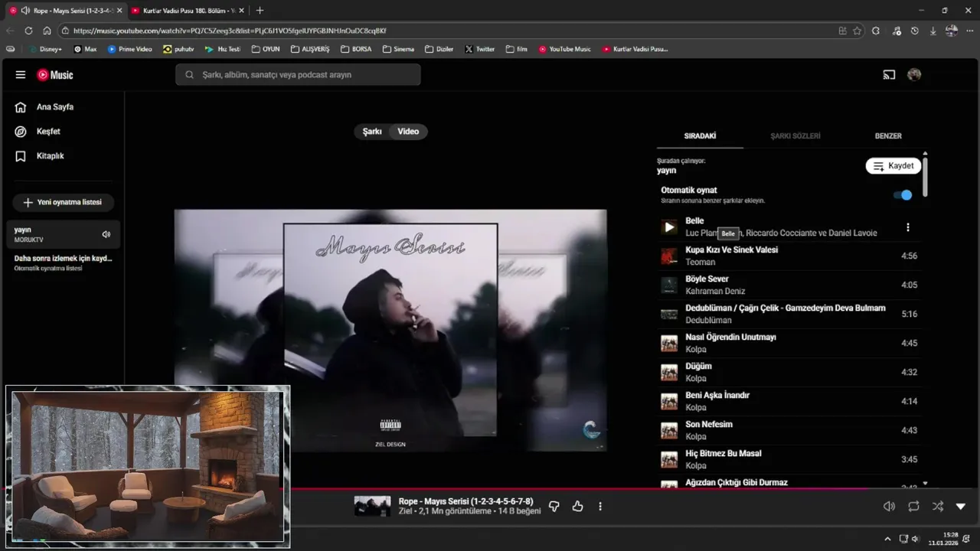Image resolution: width=980 pixels, height=551 pixels.
Task: Click the Ana Sayfa home icon
Action: click(x=21, y=107)
